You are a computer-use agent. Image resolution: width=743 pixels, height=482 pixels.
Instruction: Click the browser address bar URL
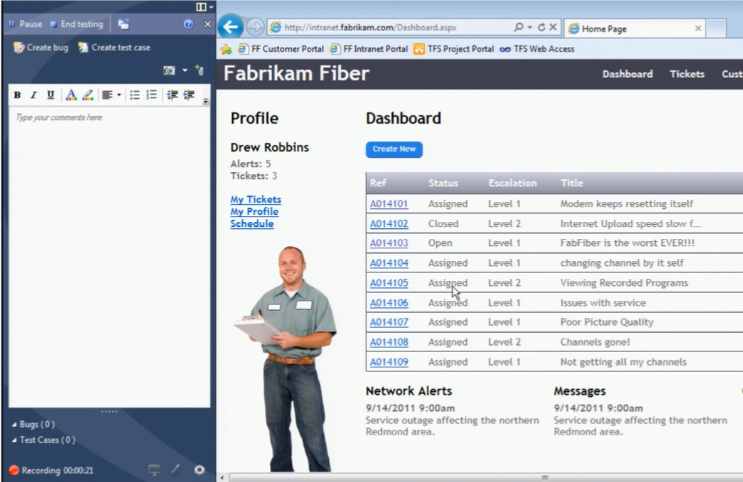click(370, 27)
